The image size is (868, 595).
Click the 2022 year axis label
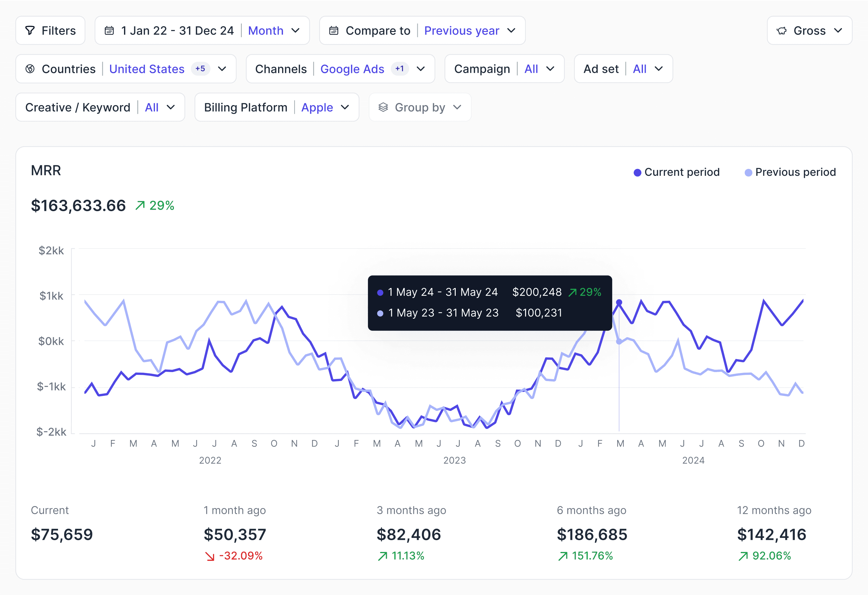tap(210, 460)
